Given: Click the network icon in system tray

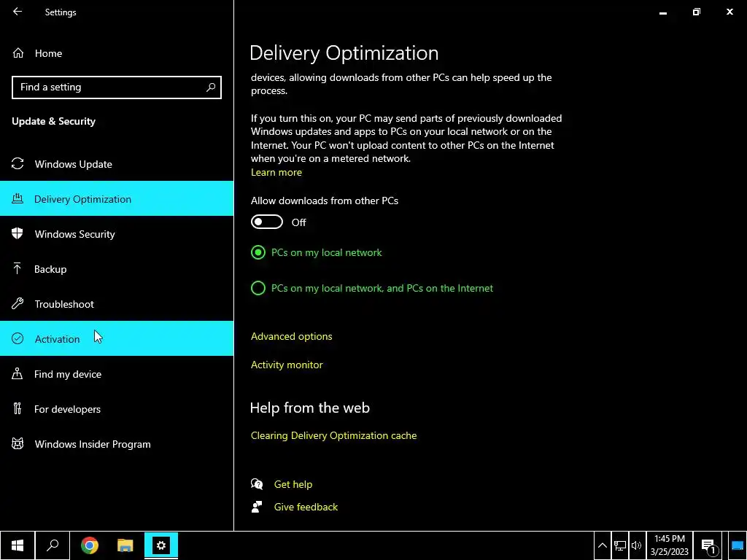Looking at the screenshot, I should click(620, 545).
